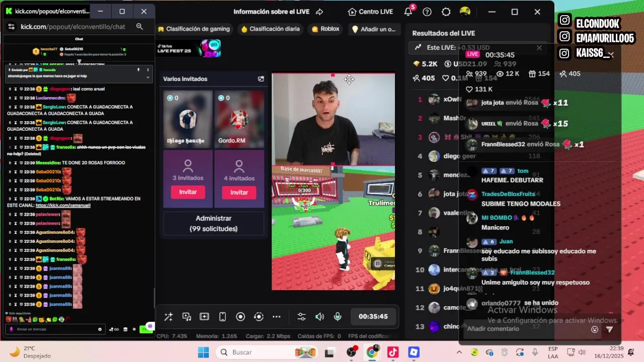Open Administrar (99 solicitudes)
This screenshot has height=362, width=644.
click(x=213, y=224)
